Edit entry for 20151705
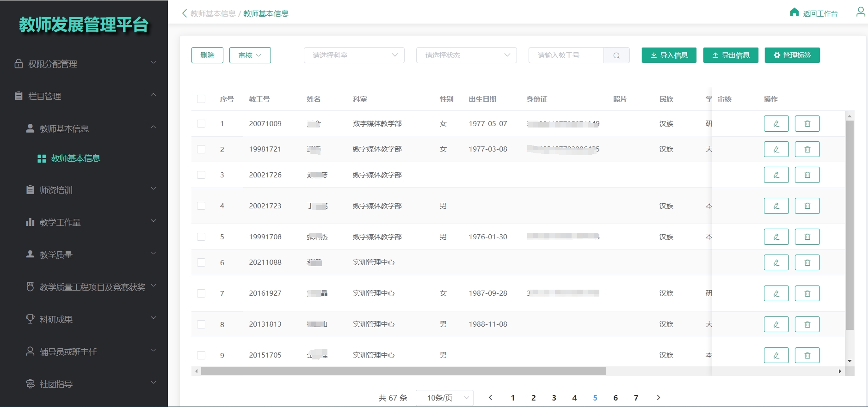This screenshot has width=868, height=407. click(x=776, y=355)
